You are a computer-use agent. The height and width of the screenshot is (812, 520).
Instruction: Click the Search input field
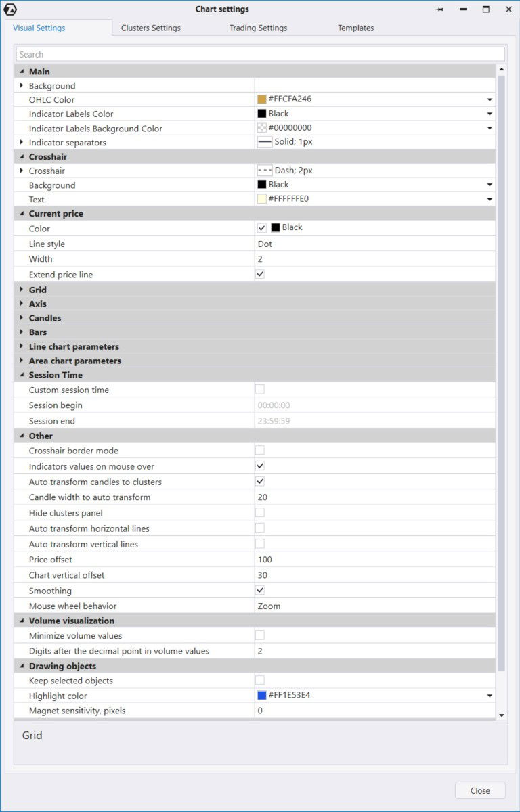pyautogui.click(x=260, y=54)
